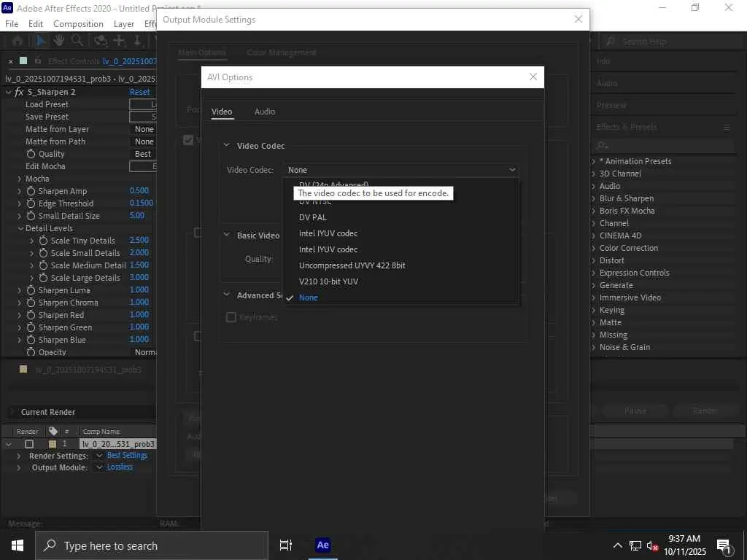Expand the Blur & Sharpen effects category
Viewport: 747px width, 560px height.
pos(594,198)
